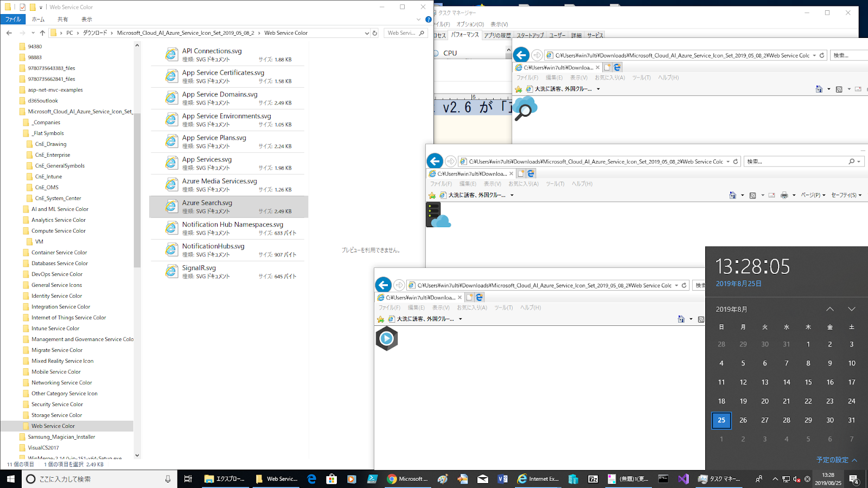Image resolution: width=868 pixels, height=488 pixels.
Task: Click the Properties icon in Explorer's title bar
Action: point(22,7)
